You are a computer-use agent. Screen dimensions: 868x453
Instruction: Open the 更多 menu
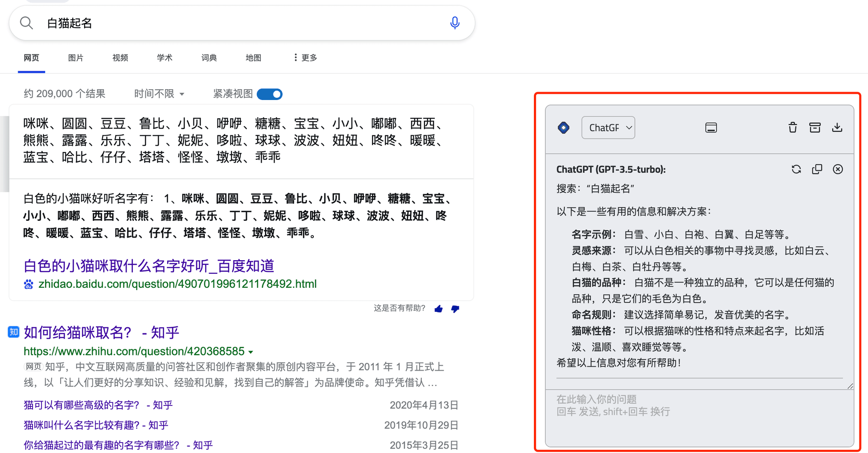[x=306, y=58]
